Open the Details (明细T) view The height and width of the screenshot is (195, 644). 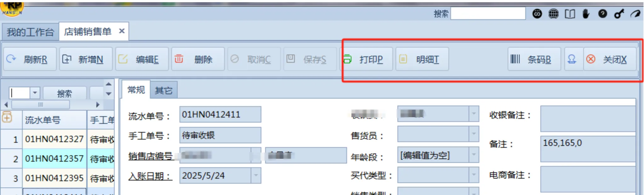(x=422, y=59)
